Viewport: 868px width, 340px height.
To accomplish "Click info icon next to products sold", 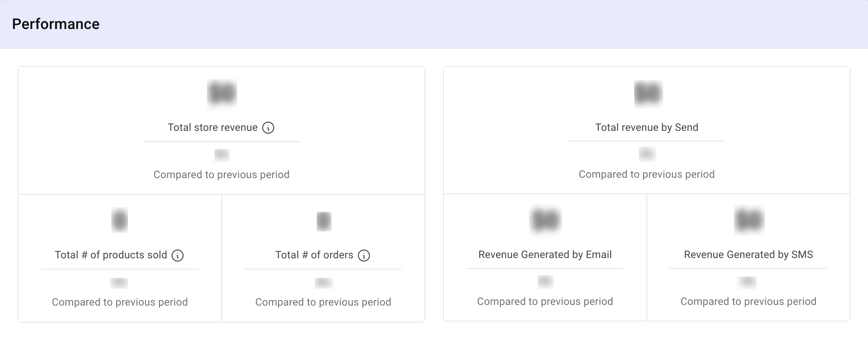I will [x=178, y=255].
